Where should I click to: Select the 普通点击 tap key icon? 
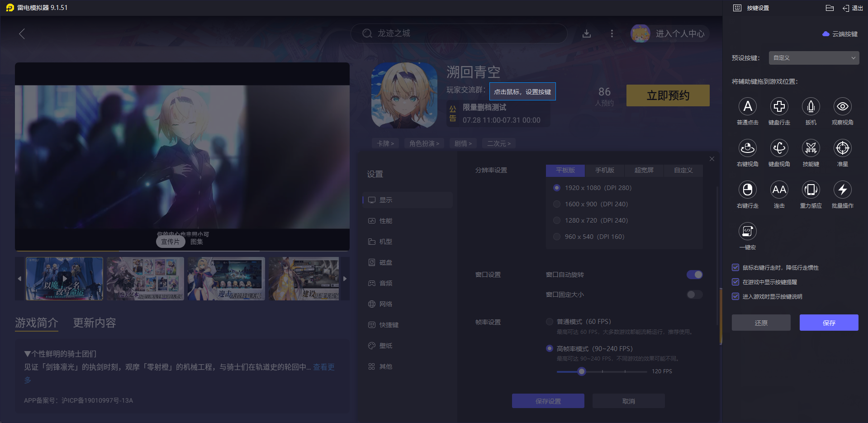748,106
